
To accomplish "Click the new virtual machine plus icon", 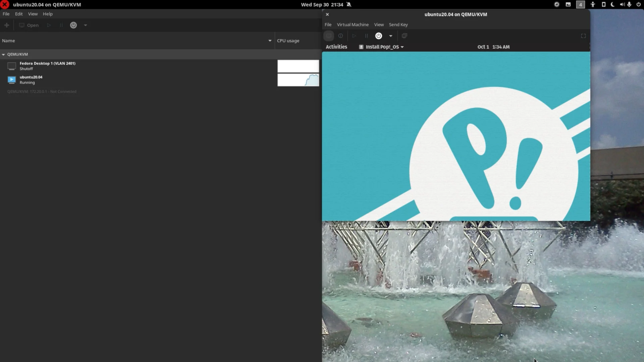I will tap(6, 25).
